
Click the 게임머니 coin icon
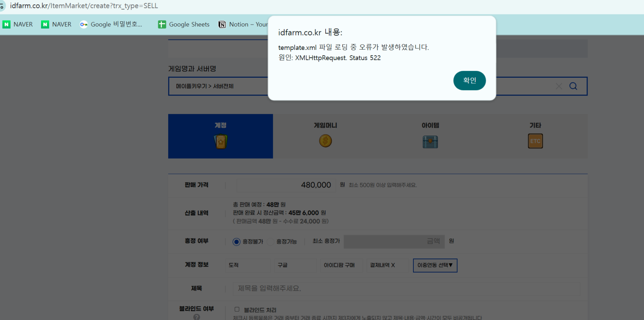(325, 141)
